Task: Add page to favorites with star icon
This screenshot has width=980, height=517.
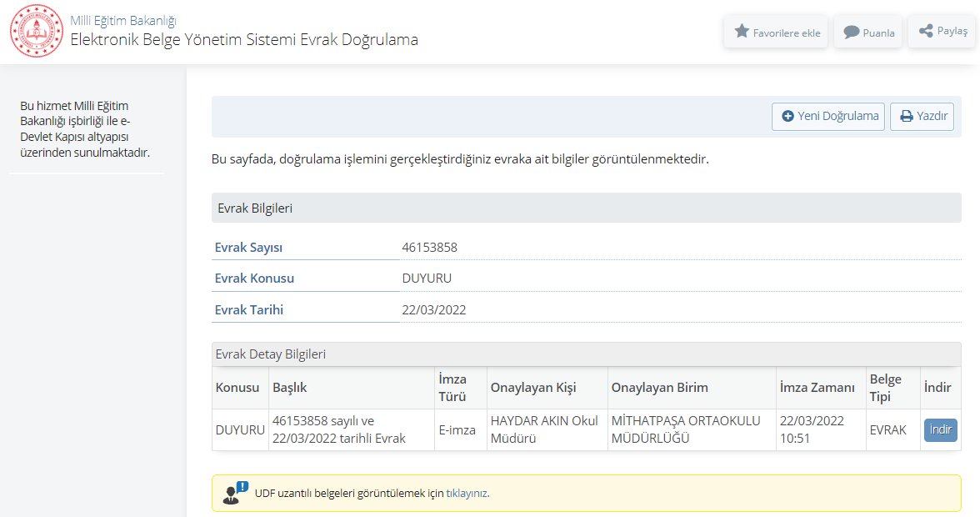Action: click(x=777, y=33)
